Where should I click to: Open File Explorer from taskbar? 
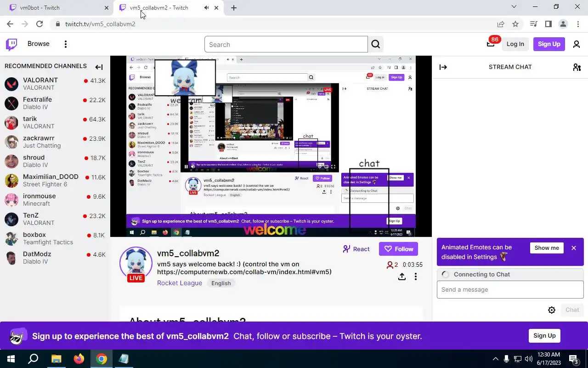[56, 359]
